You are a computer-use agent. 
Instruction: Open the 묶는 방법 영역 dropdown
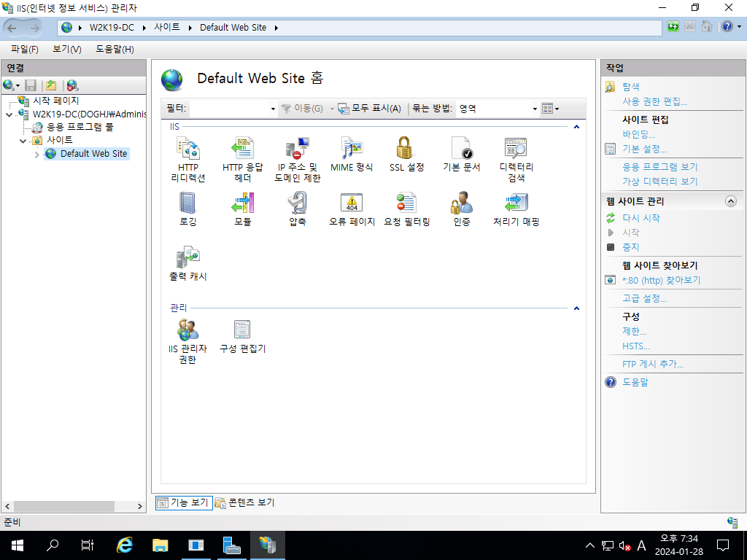pyautogui.click(x=535, y=109)
